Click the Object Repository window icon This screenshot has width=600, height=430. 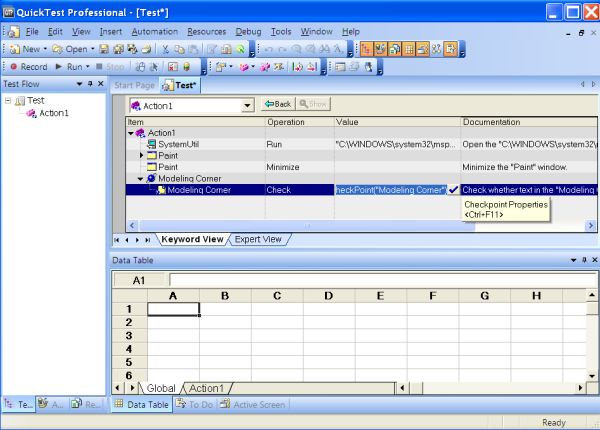340,67
